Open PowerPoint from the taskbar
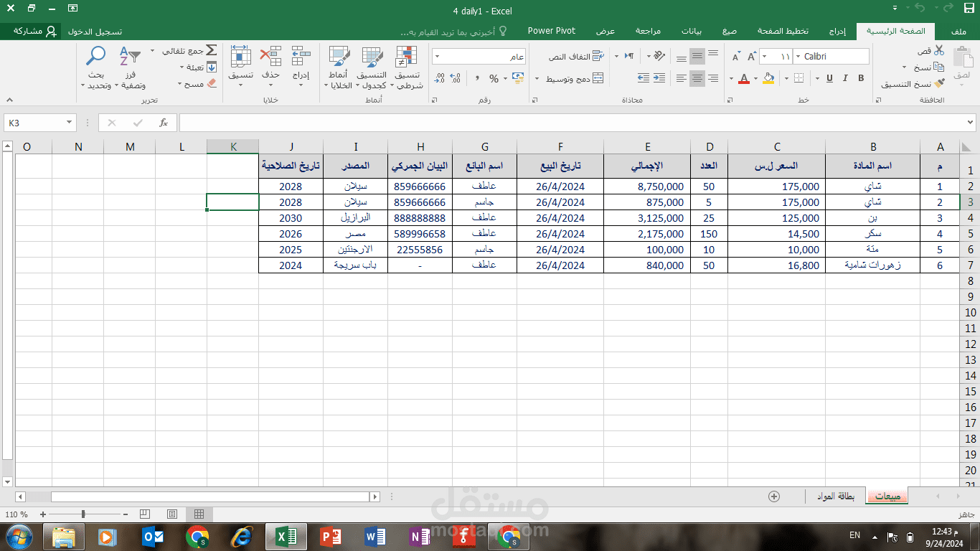Viewport: 980px width, 551px height. [x=331, y=537]
